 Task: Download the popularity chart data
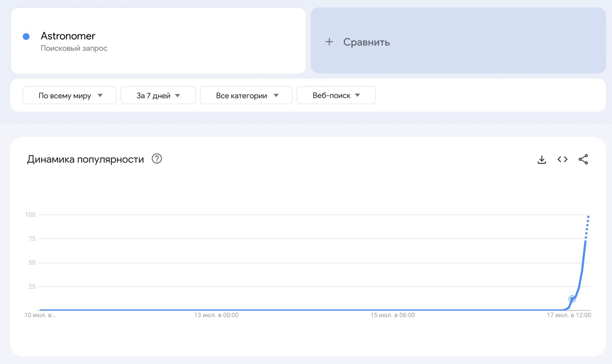(x=541, y=160)
